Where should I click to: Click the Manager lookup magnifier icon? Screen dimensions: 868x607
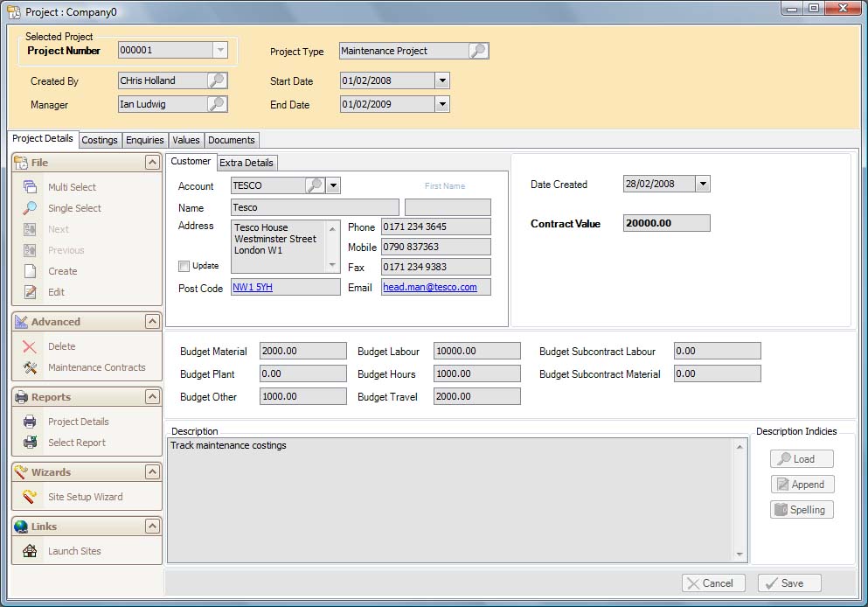tap(217, 104)
